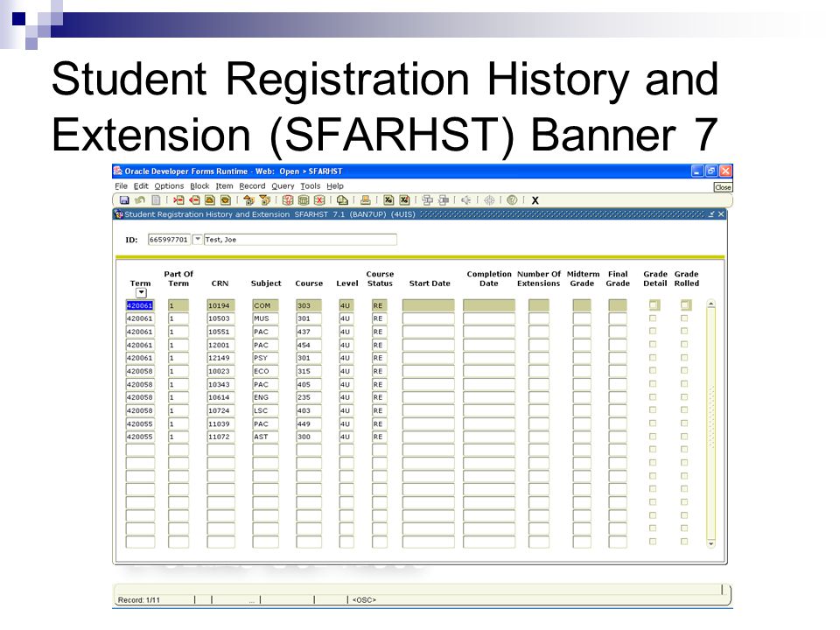Viewport: 840px width, 630px height.
Task: Click Subject cell LSC
Action: pyautogui.click(x=265, y=410)
